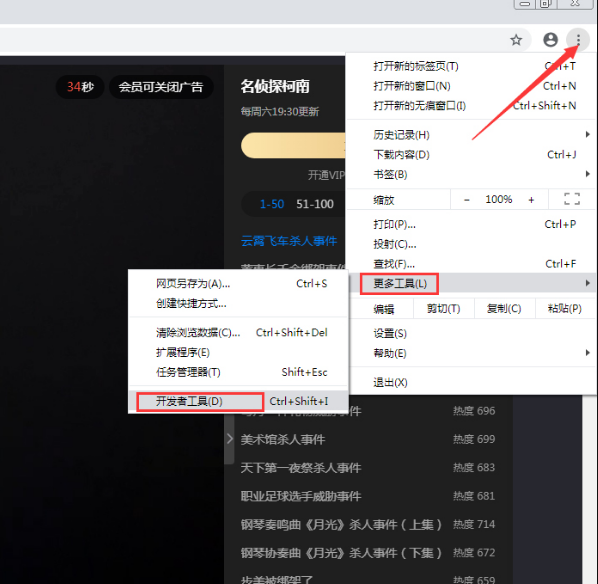
Task: Open Downloads (D) menu entry
Action: (471, 154)
